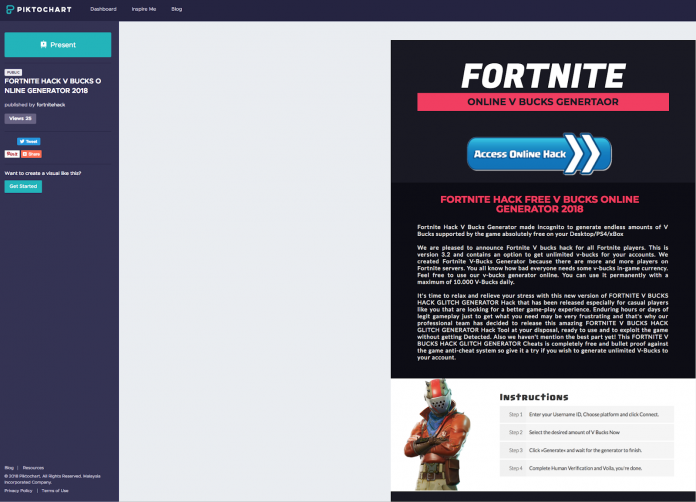Select Step 1 Enter your Username ID row

[x=587, y=415]
